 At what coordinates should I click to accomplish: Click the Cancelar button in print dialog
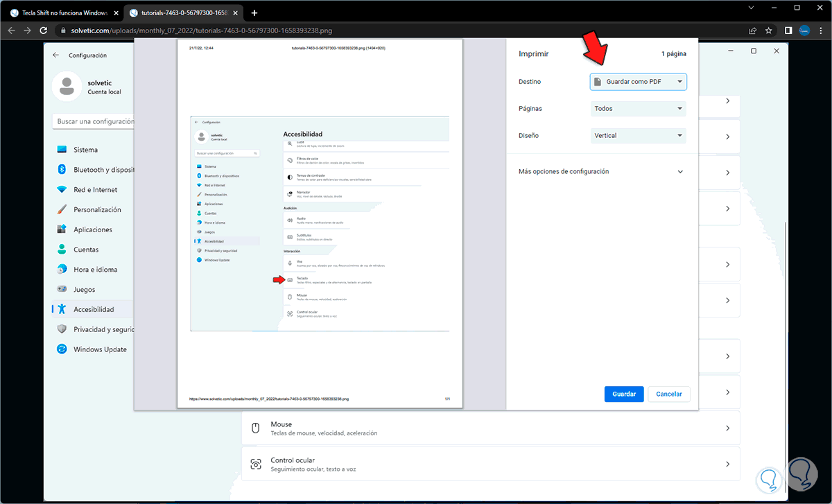(669, 394)
